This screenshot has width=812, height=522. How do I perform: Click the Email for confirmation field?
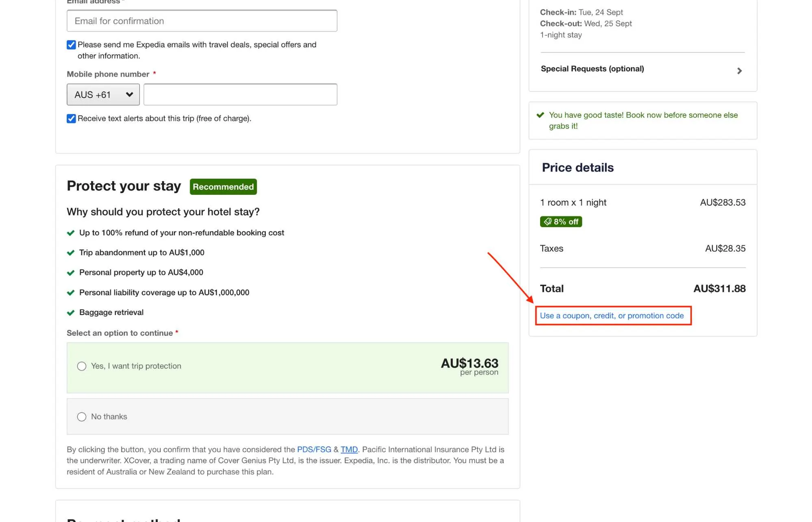coord(202,21)
